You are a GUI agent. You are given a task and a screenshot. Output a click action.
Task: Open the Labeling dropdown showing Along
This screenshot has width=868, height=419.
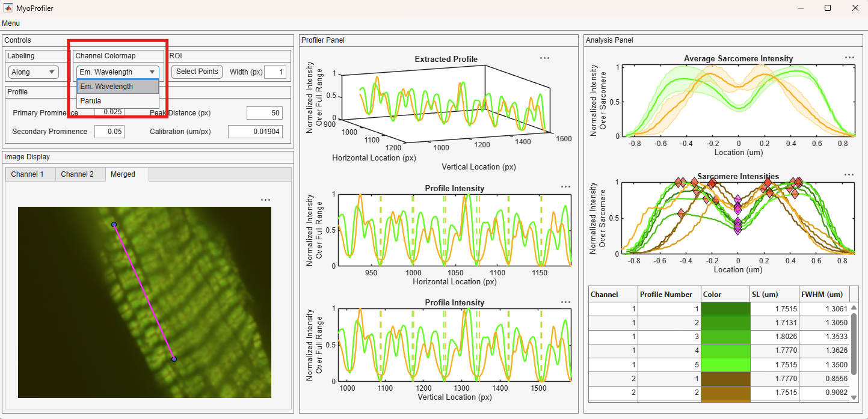click(x=33, y=72)
